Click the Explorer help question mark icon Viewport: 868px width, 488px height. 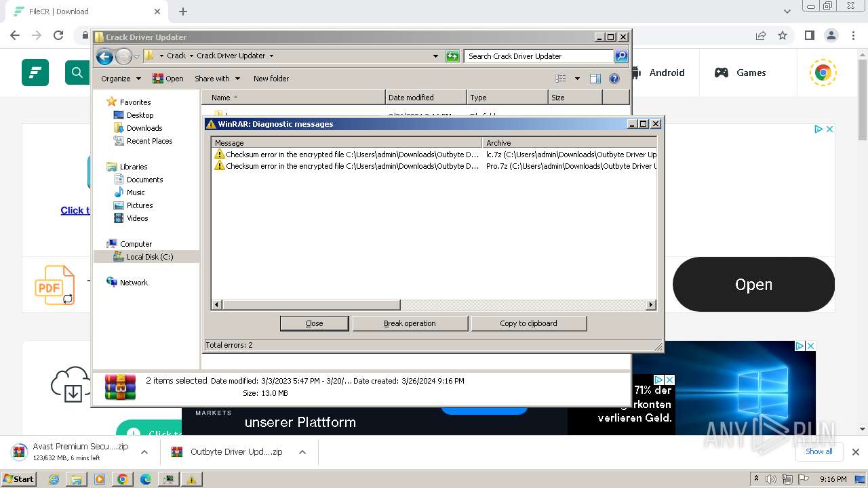click(614, 79)
